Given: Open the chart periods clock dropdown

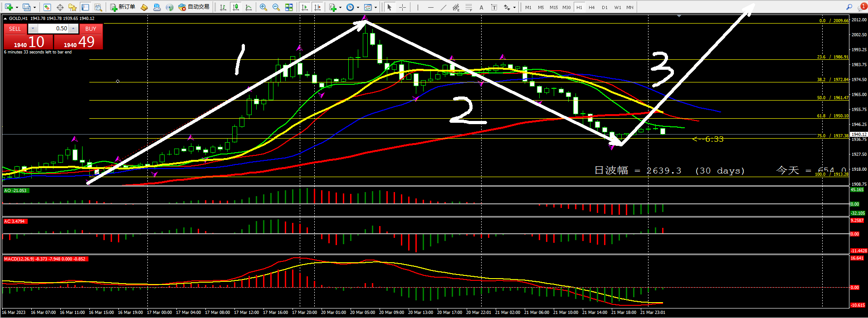Looking at the screenshot, I should click(x=358, y=7).
